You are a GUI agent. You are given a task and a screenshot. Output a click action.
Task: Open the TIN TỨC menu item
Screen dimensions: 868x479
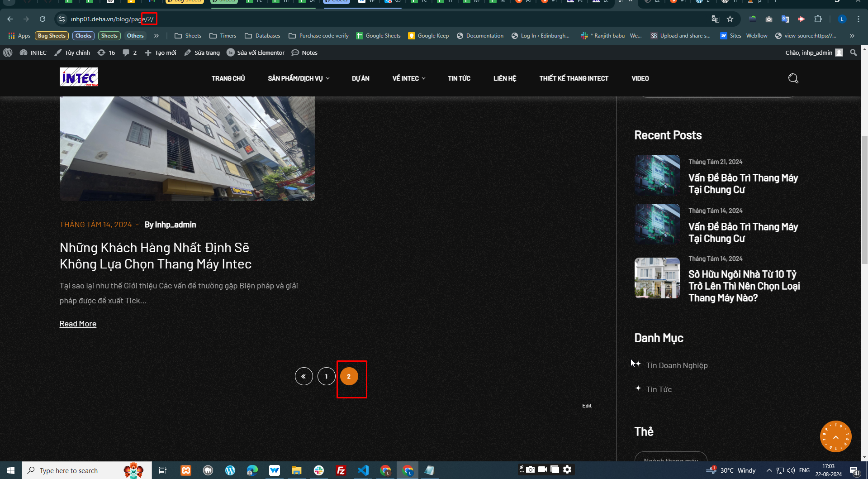click(459, 78)
